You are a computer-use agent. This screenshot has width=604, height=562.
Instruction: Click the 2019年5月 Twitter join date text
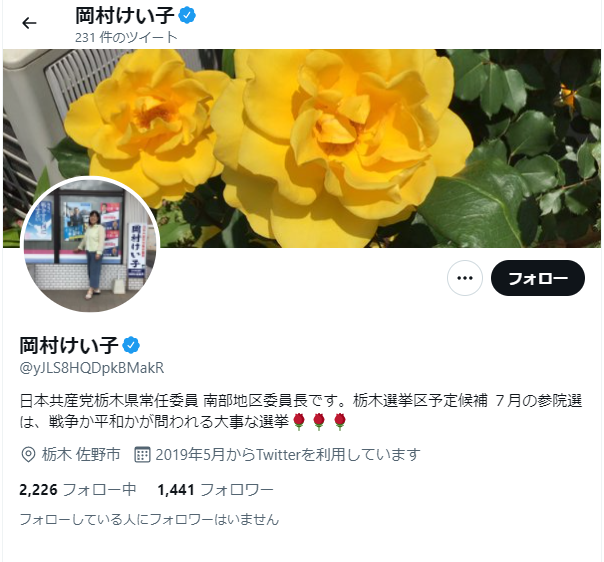[288, 455]
